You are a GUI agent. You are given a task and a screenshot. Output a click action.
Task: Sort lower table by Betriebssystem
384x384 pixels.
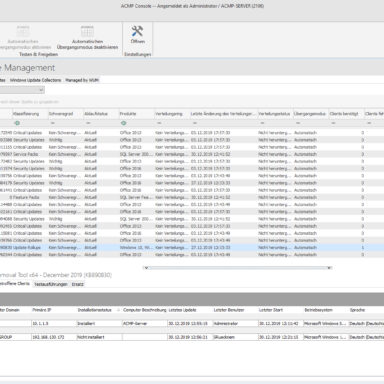(x=326, y=310)
